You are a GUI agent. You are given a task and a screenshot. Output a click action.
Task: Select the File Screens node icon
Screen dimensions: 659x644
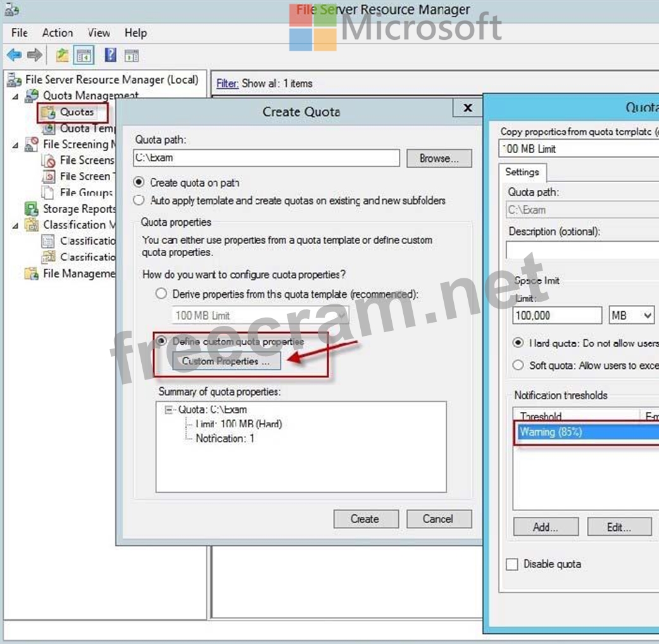[49, 161]
